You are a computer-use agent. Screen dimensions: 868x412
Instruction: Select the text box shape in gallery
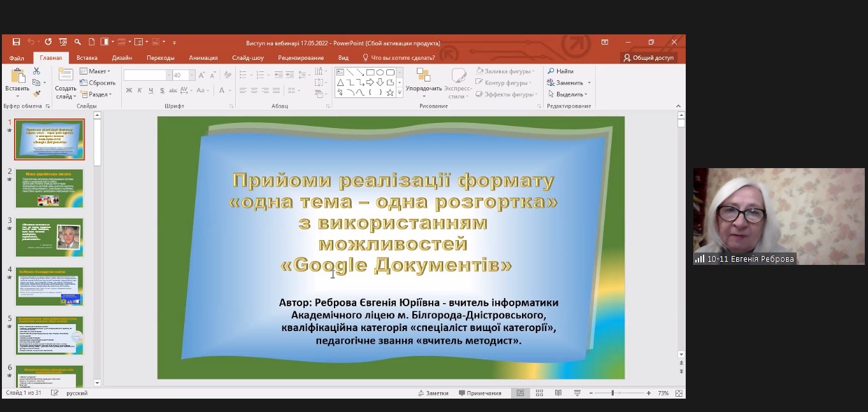coord(340,72)
